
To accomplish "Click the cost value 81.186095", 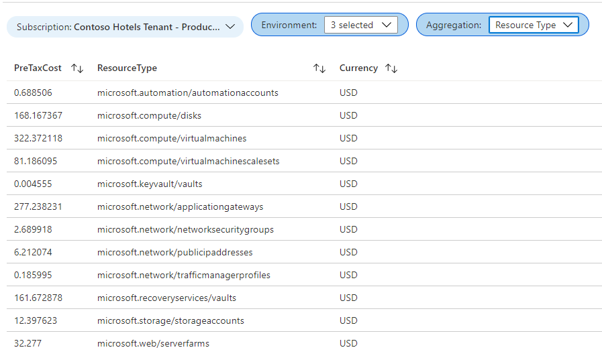I will [x=36, y=161].
